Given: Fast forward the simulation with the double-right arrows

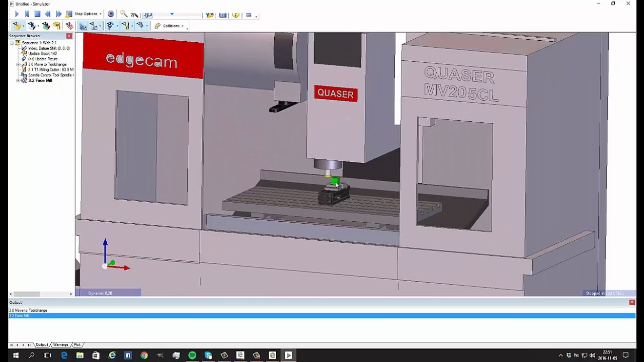Looking at the screenshot, I should click(58, 14).
